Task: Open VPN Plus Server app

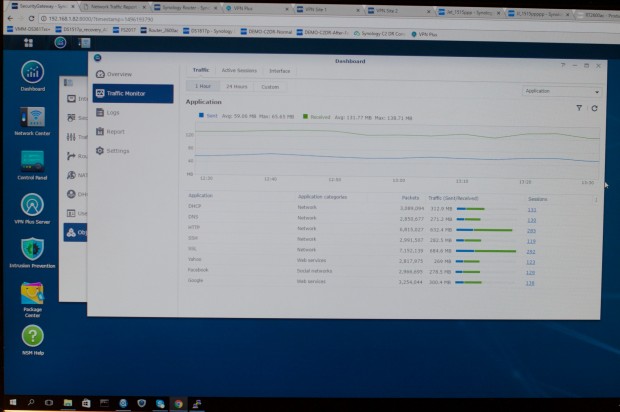Action: click(32, 206)
